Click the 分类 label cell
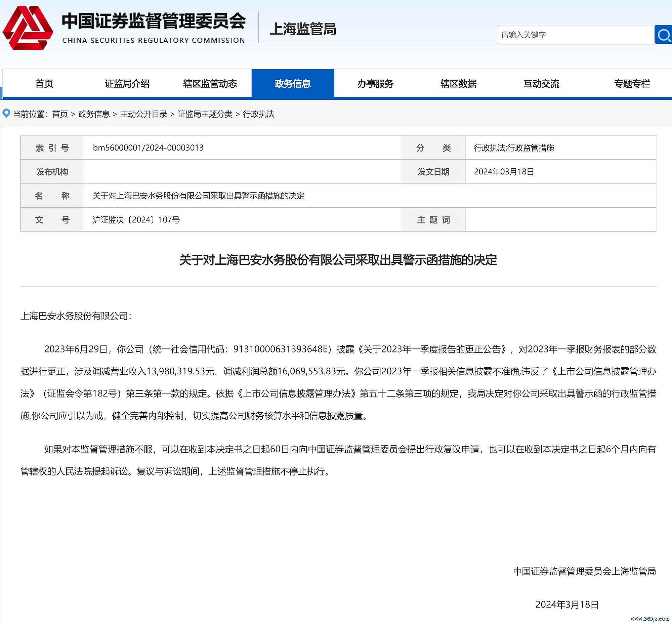The image size is (672, 624). 433,148
